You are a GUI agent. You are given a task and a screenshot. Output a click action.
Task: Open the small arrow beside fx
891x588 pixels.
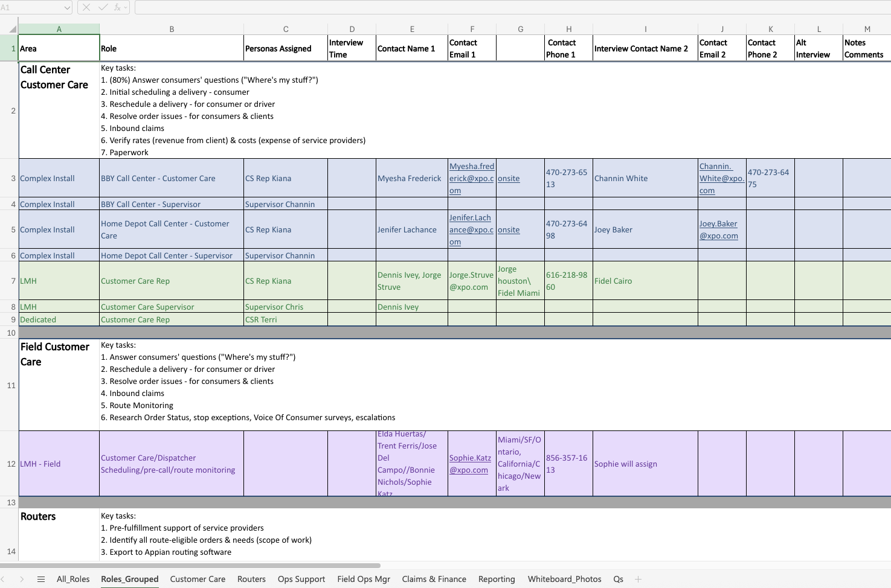(x=126, y=7)
